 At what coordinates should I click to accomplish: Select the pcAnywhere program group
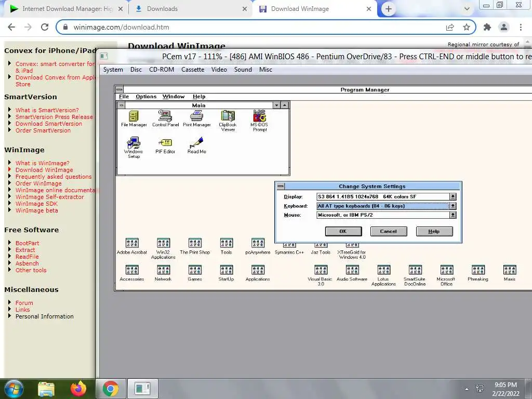click(x=258, y=246)
